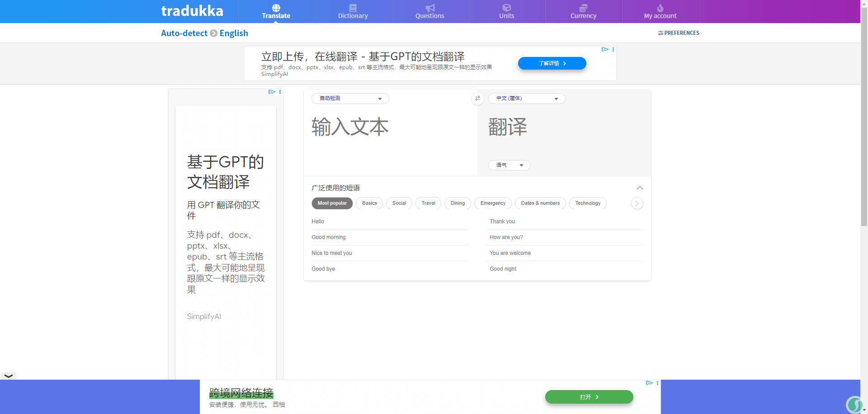Choose the "Good morning" phrase
The image size is (868, 414).
(329, 237)
